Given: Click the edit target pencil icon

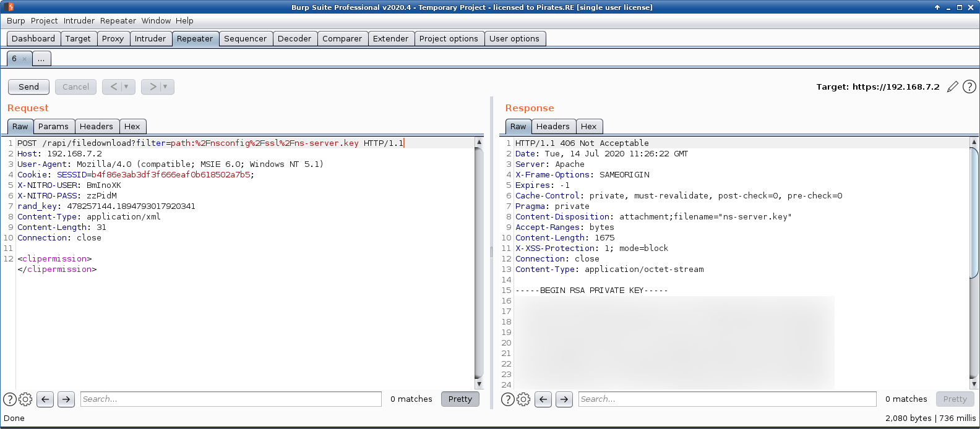Looking at the screenshot, I should [953, 87].
